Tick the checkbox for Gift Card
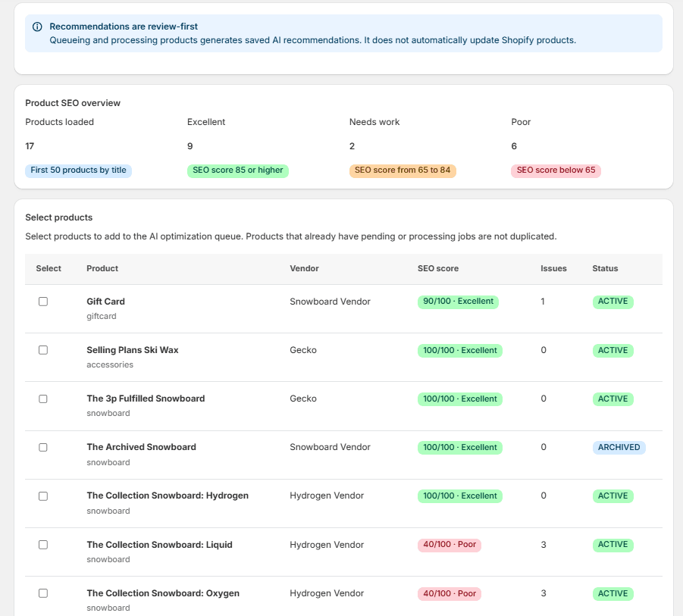 tap(43, 302)
